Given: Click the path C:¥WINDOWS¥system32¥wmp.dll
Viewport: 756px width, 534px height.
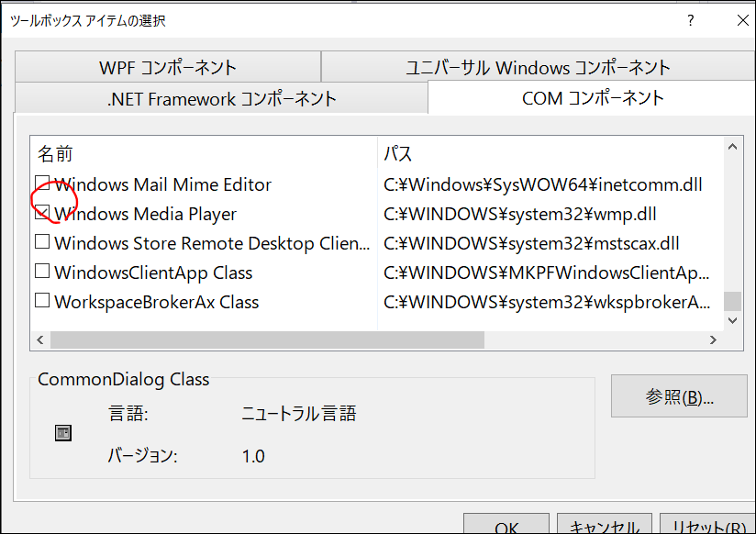Looking at the screenshot, I should tap(519, 214).
